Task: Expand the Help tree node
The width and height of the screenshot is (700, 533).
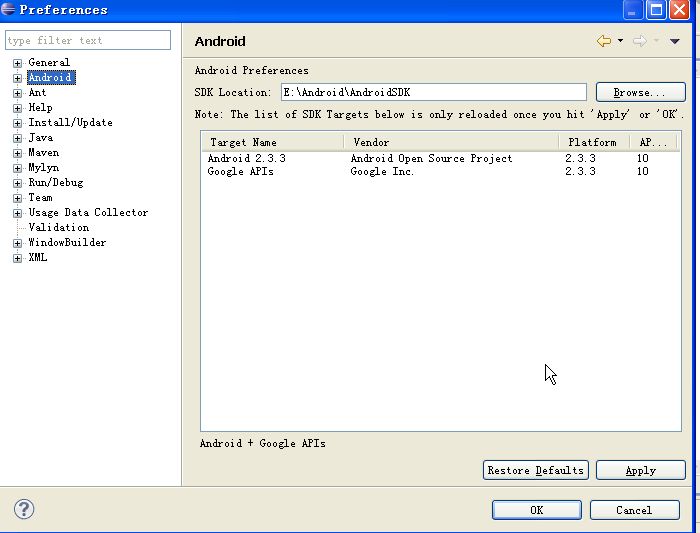Action: pos(17,108)
